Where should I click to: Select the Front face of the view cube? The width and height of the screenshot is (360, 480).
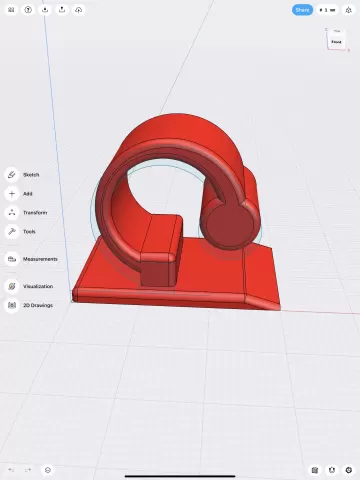pos(336,42)
